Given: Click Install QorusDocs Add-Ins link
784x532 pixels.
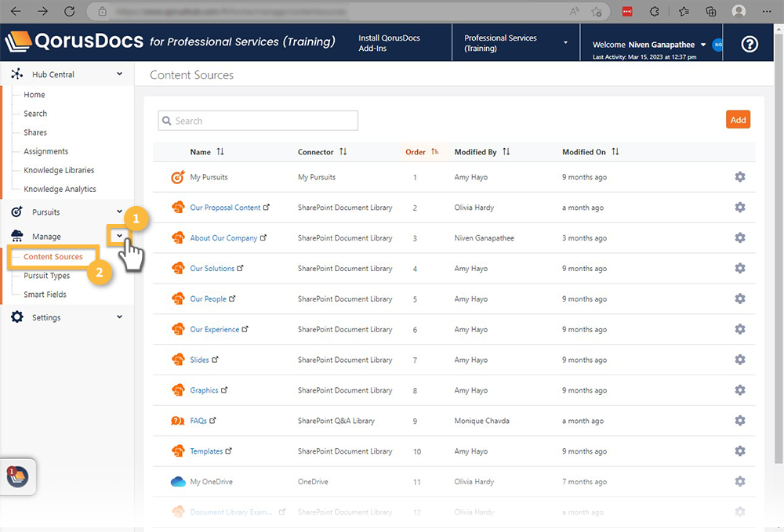Looking at the screenshot, I should tap(389, 43).
